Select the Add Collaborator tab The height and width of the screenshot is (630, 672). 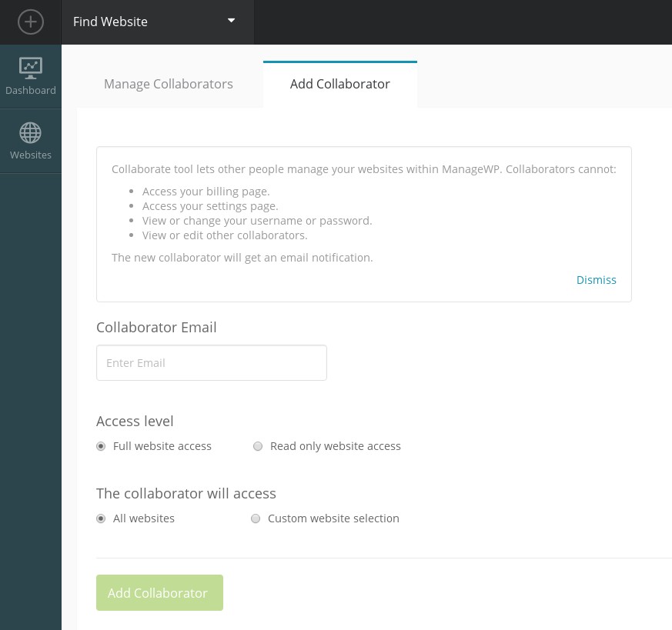pyautogui.click(x=339, y=84)
